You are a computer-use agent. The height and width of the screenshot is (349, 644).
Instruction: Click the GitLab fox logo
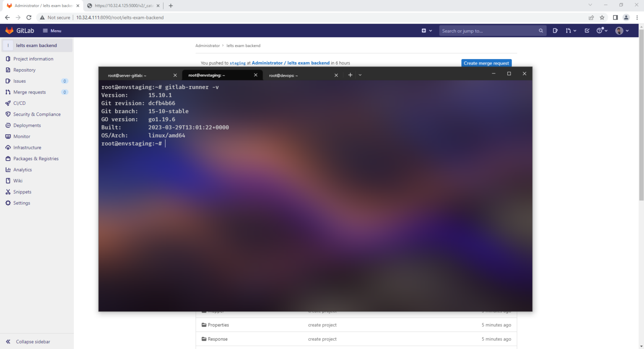click(x=9, y=31)
